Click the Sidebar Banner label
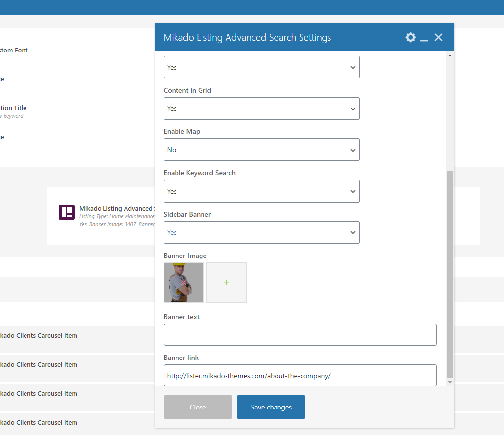This screenshot has height=435, width=504. (187, 214)
